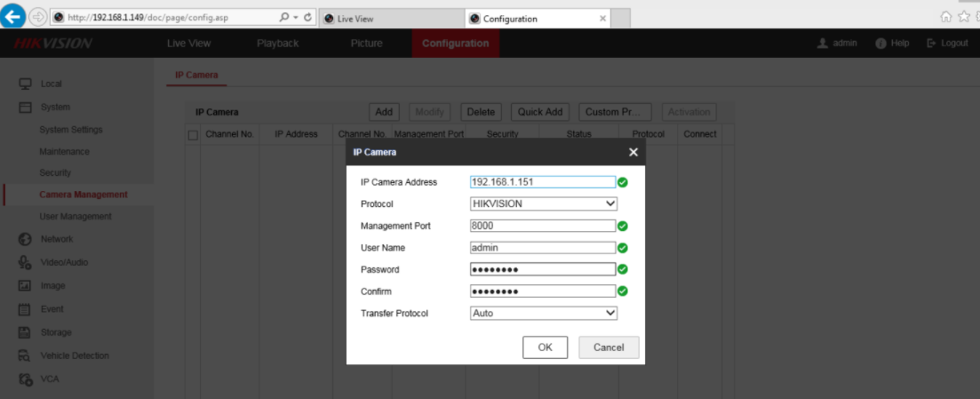The image size is (980, 399).
Task: Select the User Management sidebar item
Action: (76, 216)
